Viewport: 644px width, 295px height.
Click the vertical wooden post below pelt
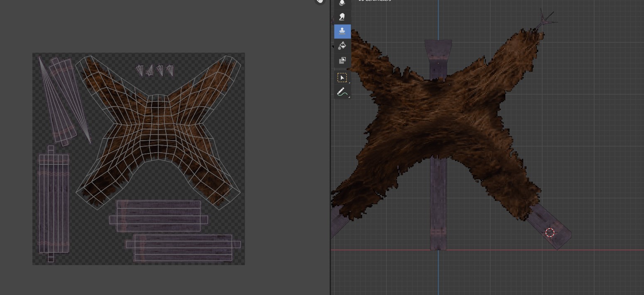tap(438, 199)
